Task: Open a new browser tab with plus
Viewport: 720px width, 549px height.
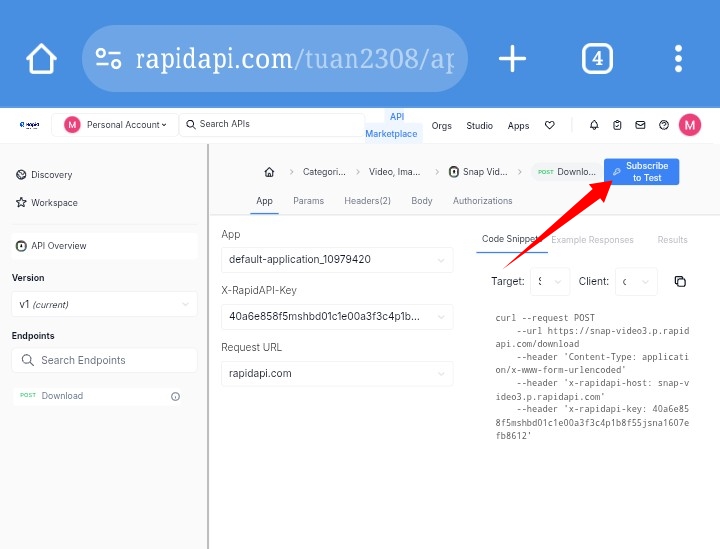Action: pos(512,59)
